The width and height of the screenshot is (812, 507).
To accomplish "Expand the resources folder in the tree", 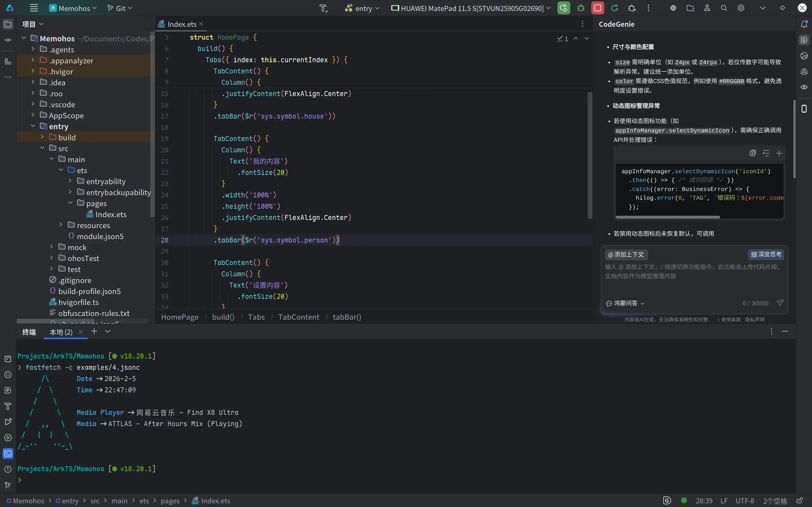I will tap(61, 225).
